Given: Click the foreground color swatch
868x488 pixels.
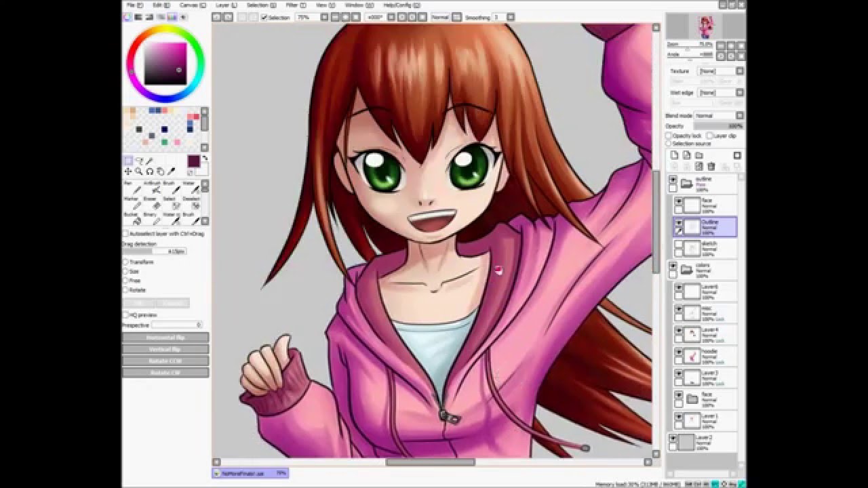Looking at the screenshot, I should click(194, 161).
